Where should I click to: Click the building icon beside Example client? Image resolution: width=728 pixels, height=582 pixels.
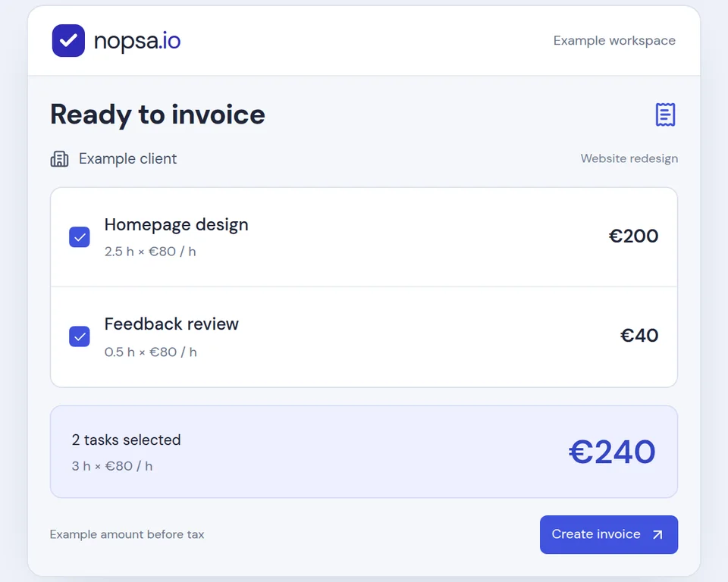[x=59, y=158]
